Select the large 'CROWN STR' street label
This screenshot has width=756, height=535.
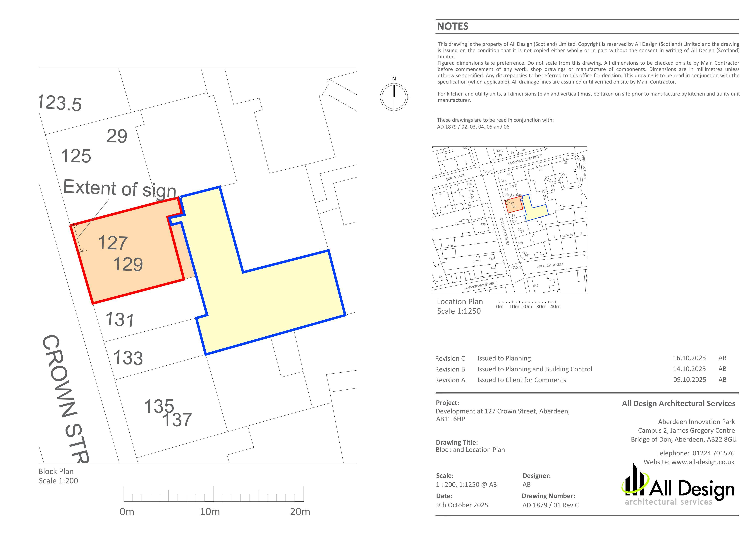66,399
